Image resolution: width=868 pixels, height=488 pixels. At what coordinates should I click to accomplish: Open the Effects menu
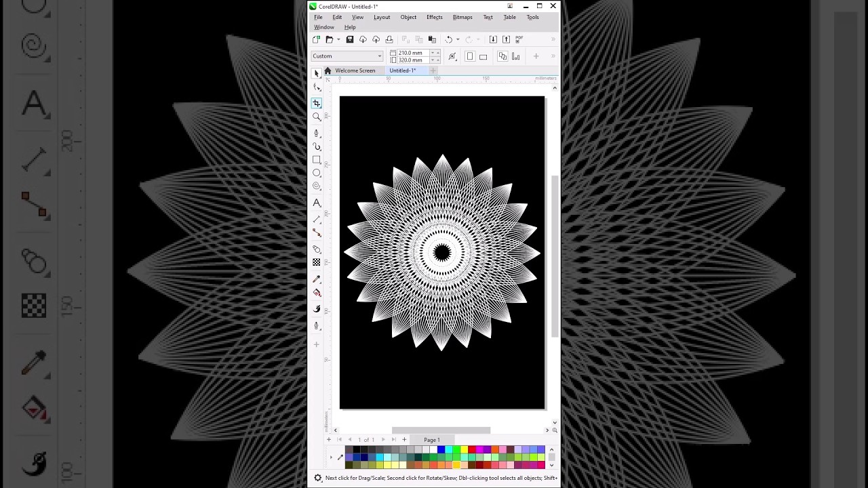435,17
